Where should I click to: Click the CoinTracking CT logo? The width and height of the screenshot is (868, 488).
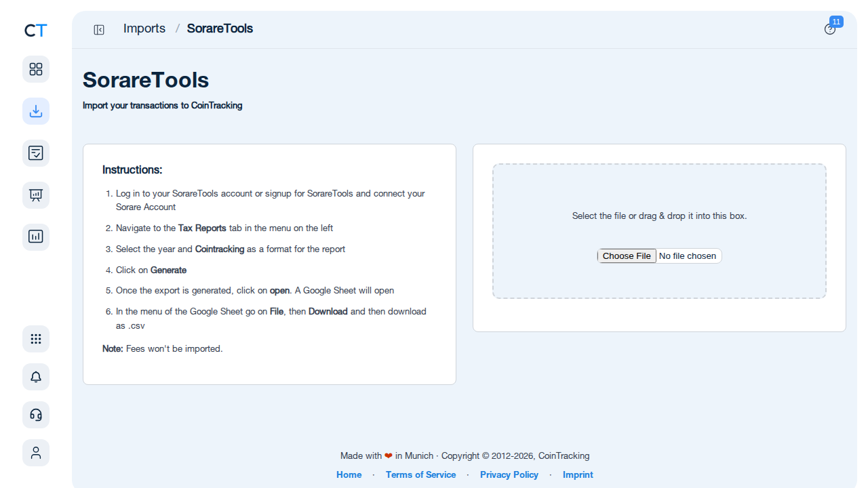[x=36, y=30]
